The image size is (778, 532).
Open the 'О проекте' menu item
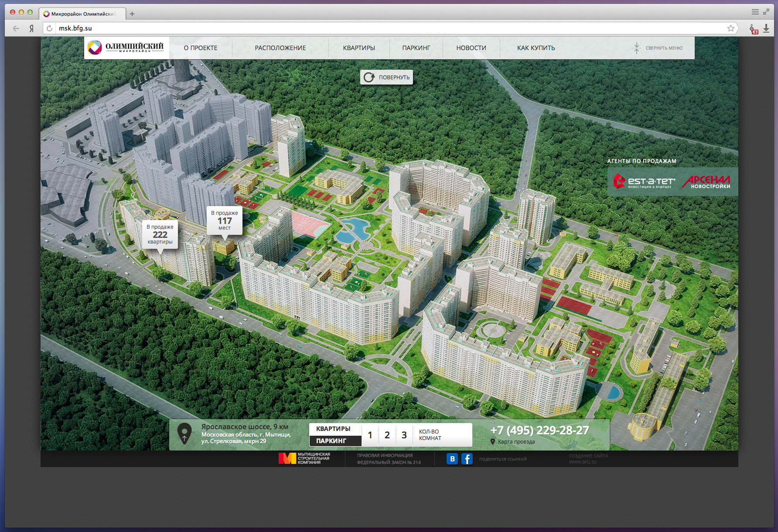pyautogui.click(x=200, y=48)
